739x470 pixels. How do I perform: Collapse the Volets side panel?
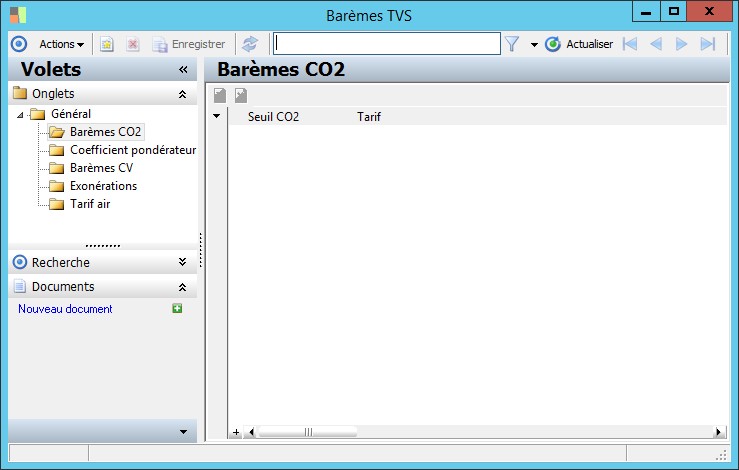183,70
